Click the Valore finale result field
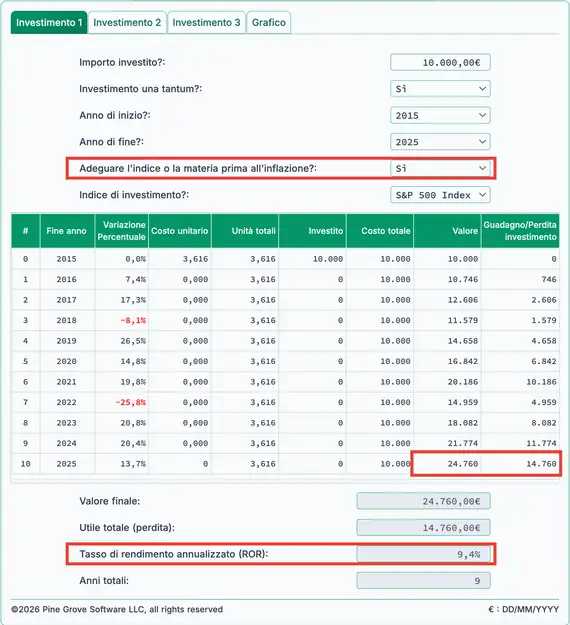Viewport: 570px width, 625px height. [x=423, y=501]
